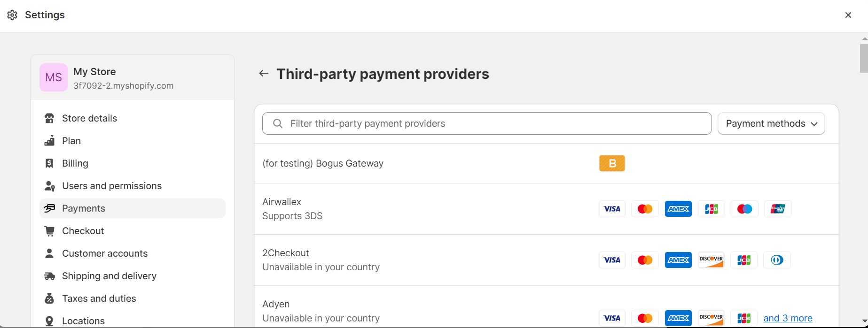Viewport: 868px width, 328px height.
Task: Click the Store details storefront icon
Action: (49, 118)
